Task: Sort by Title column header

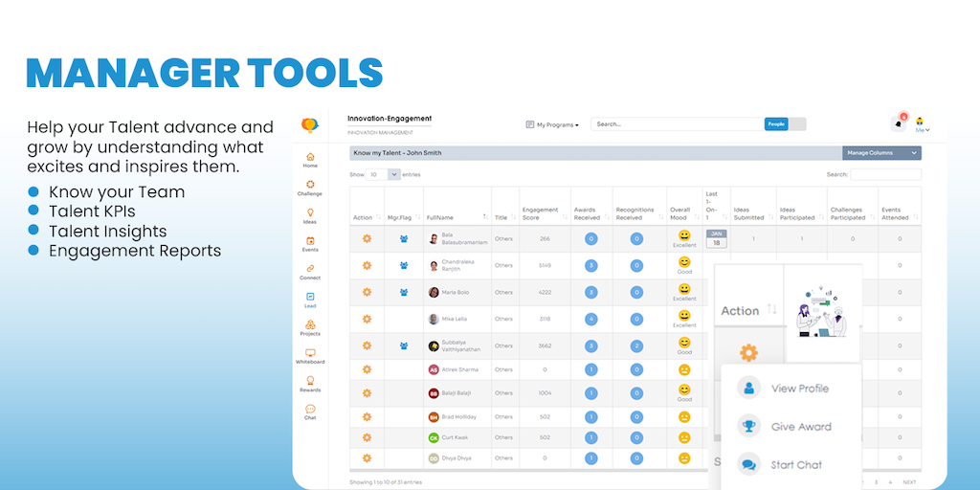Action: point(505,217)
